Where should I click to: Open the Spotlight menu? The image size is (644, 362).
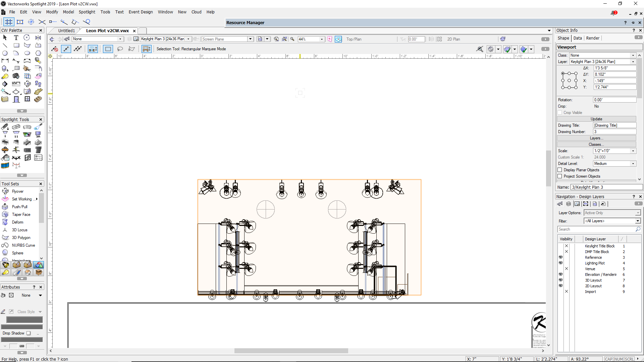tap(87, 12)
